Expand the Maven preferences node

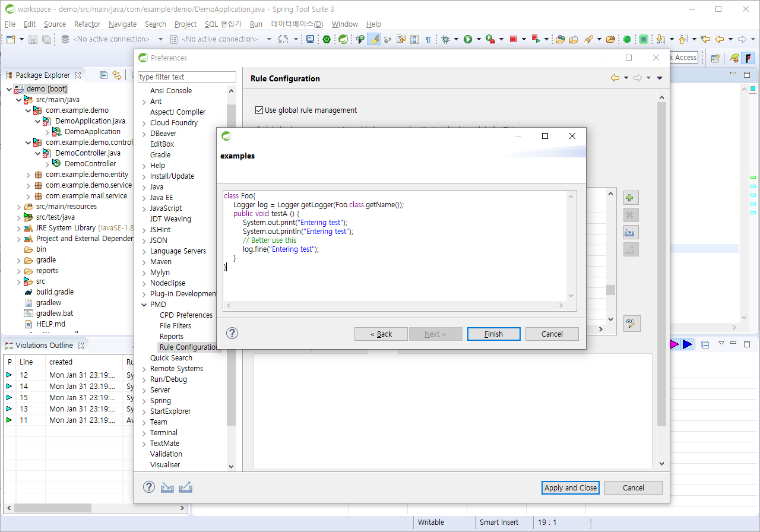click(x=144, y=261)
